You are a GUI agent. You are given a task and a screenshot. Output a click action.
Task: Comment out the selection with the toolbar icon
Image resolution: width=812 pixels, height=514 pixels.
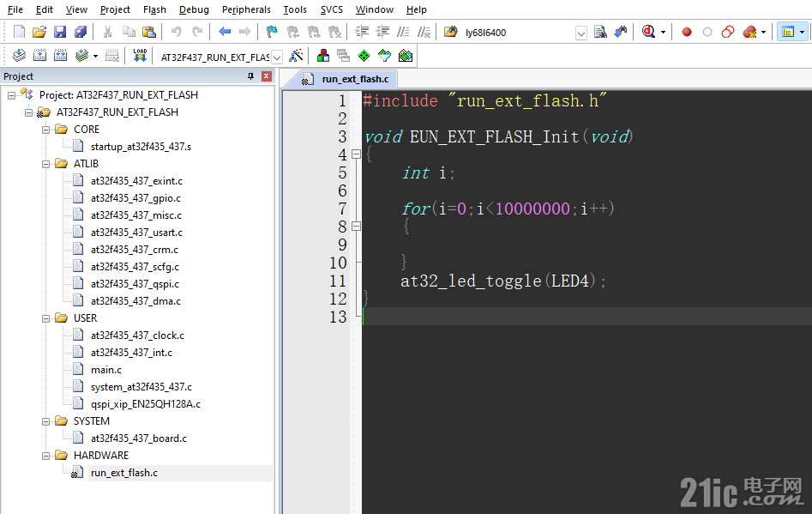tap(403, 32)
